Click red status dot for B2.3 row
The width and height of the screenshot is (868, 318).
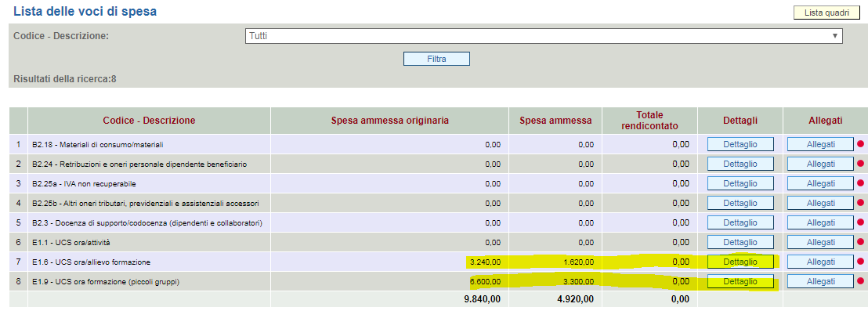pos(859,222)
